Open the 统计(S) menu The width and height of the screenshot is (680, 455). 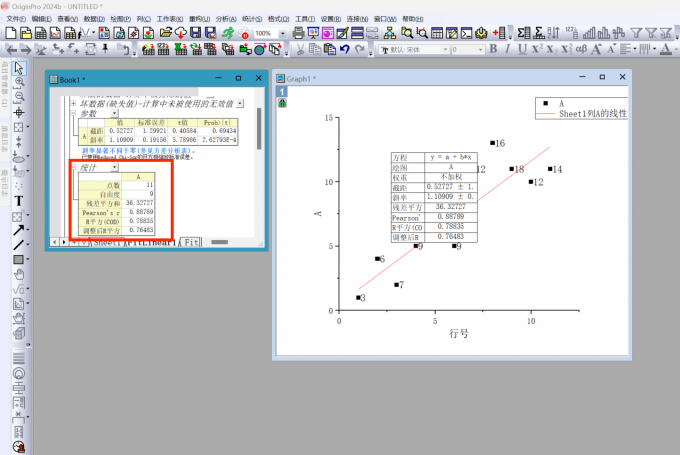[252, 19]
